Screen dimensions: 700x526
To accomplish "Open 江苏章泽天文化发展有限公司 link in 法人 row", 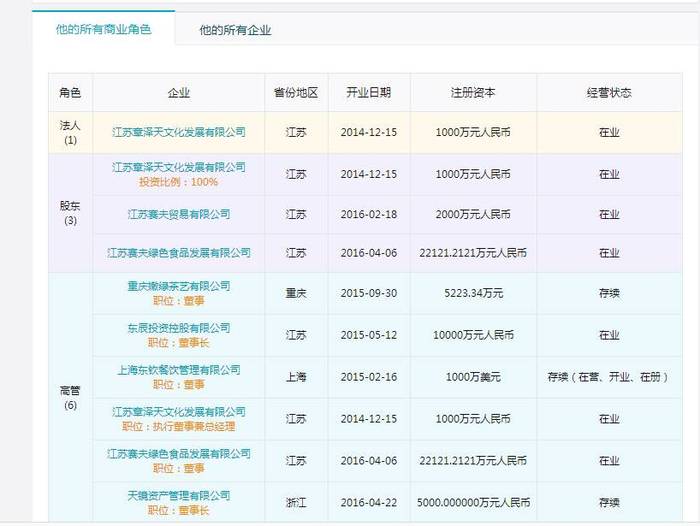I will (179, 132).
